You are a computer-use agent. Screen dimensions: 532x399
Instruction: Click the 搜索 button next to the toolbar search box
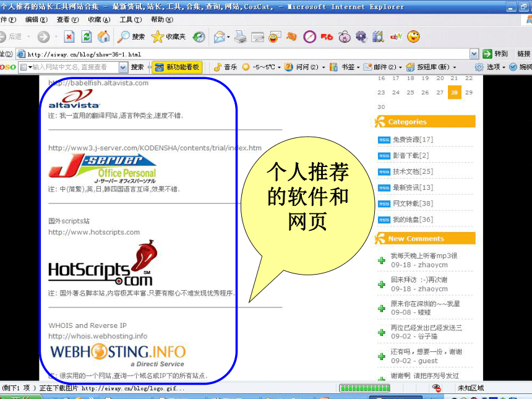[137, 67]
